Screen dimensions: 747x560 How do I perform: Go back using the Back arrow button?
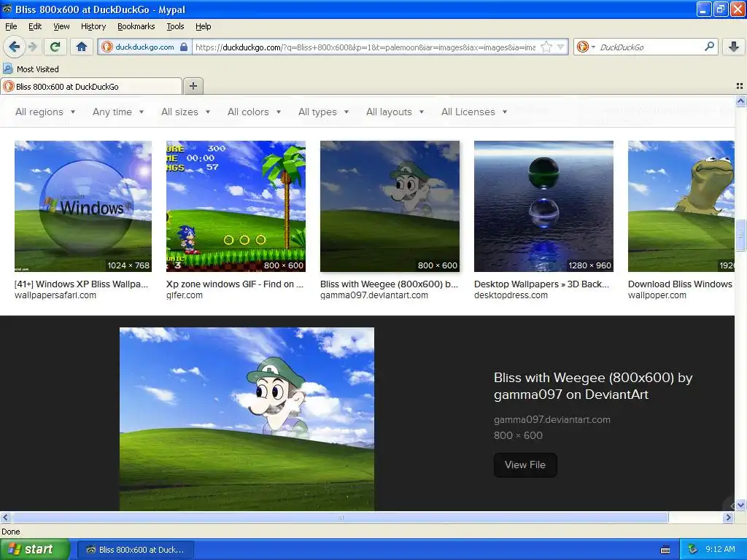pos(14,47)
